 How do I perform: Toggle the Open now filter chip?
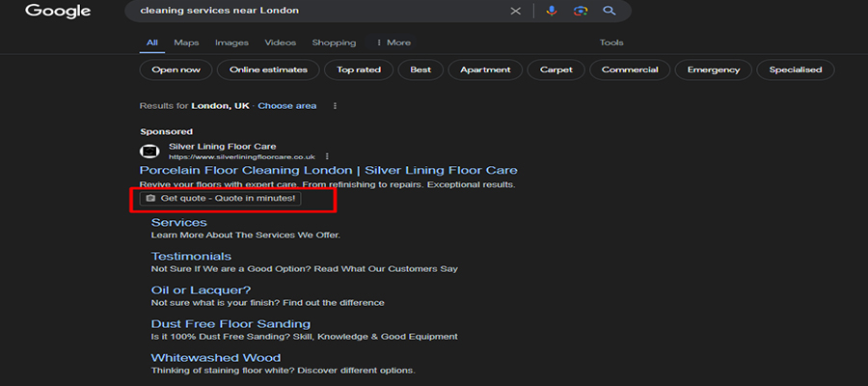pyautogui.click(x=176, y=69)
